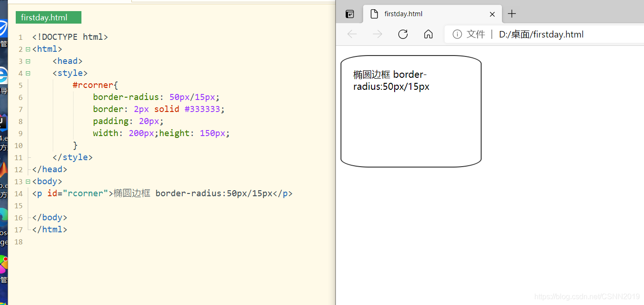Click the 文件 label in the address bar

(476, 34)
